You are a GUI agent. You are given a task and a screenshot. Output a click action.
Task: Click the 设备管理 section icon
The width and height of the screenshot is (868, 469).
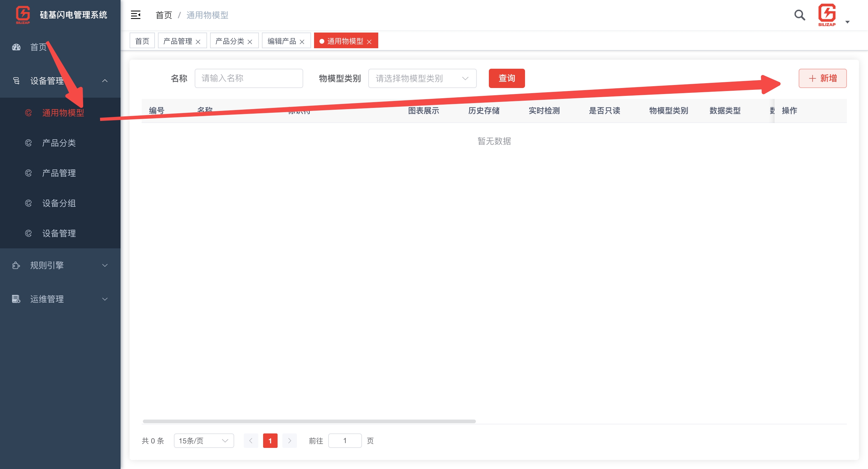pyautogui.click(x=16, y=81)
